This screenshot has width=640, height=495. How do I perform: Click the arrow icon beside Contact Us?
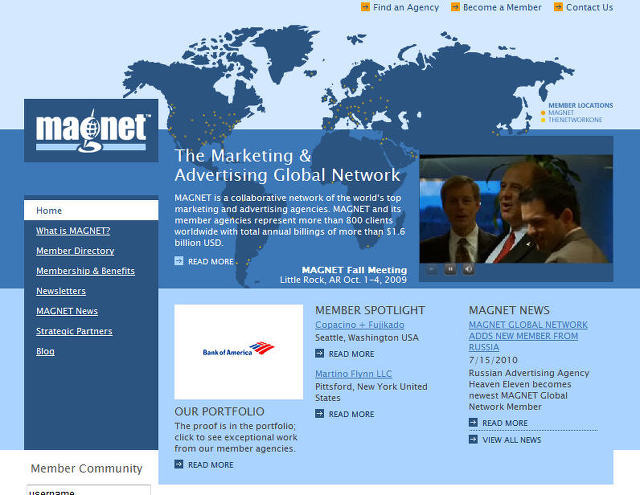558,7
